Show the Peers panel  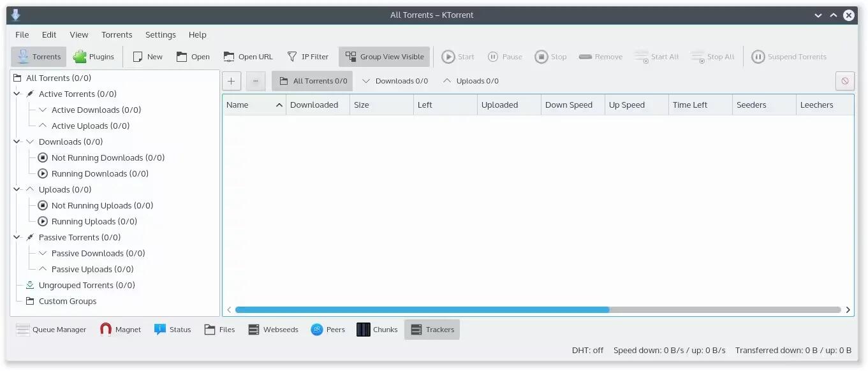[x=328, y=330]
